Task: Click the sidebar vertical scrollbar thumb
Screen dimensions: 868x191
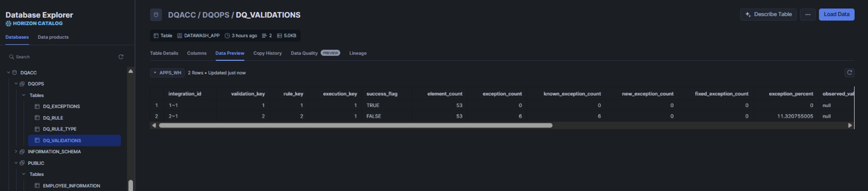Action: [131, 185]
